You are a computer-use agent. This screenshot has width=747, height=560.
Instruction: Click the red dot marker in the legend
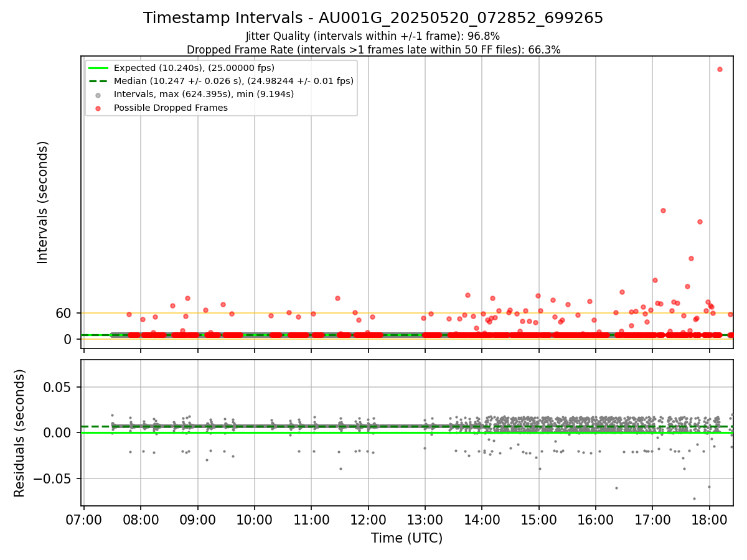(98, 108)
